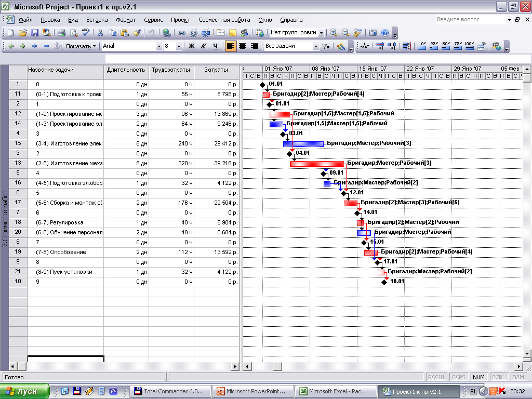
Task: Open the Arial font name dropdown
Action: (159, 46)
